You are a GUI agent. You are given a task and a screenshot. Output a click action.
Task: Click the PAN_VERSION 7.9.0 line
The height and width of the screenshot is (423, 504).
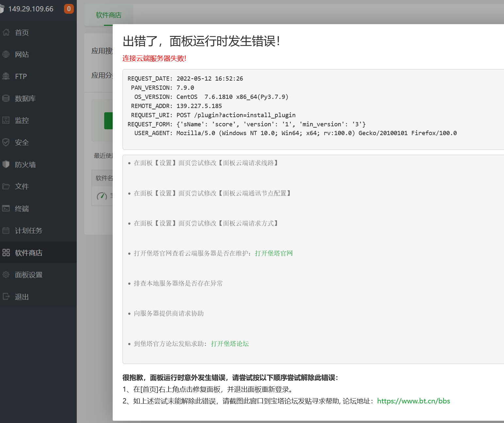click(162, 88)
